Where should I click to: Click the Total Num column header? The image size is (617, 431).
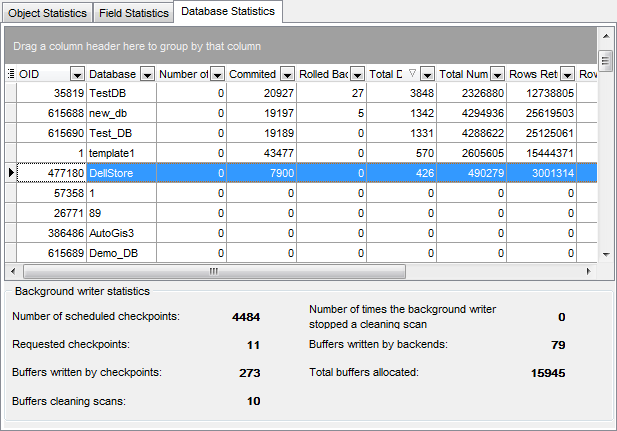[x=464, y=74]
